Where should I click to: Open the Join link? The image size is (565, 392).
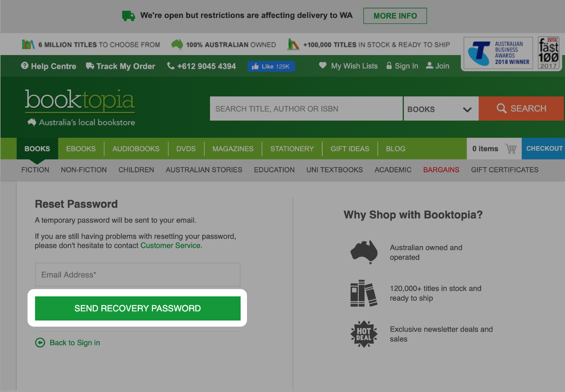[442, 66]
